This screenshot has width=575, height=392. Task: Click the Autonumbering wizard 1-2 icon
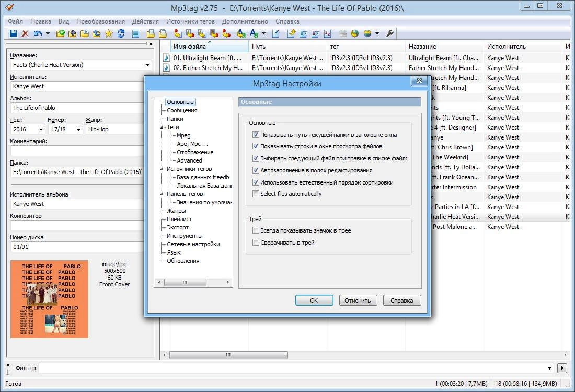(327, 34)
